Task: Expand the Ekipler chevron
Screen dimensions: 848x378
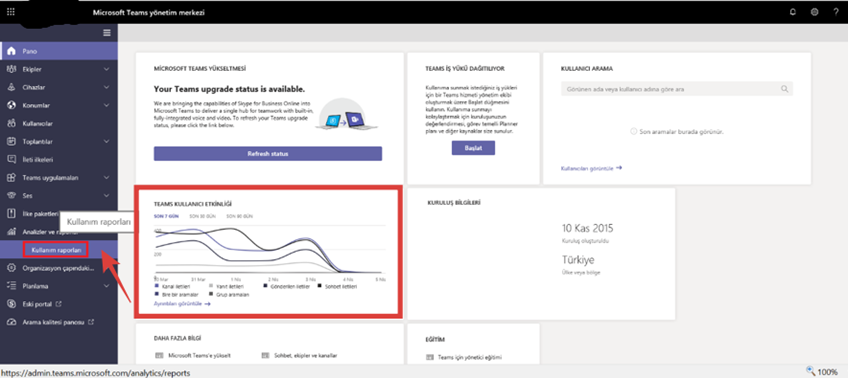Action: [106, 69]
